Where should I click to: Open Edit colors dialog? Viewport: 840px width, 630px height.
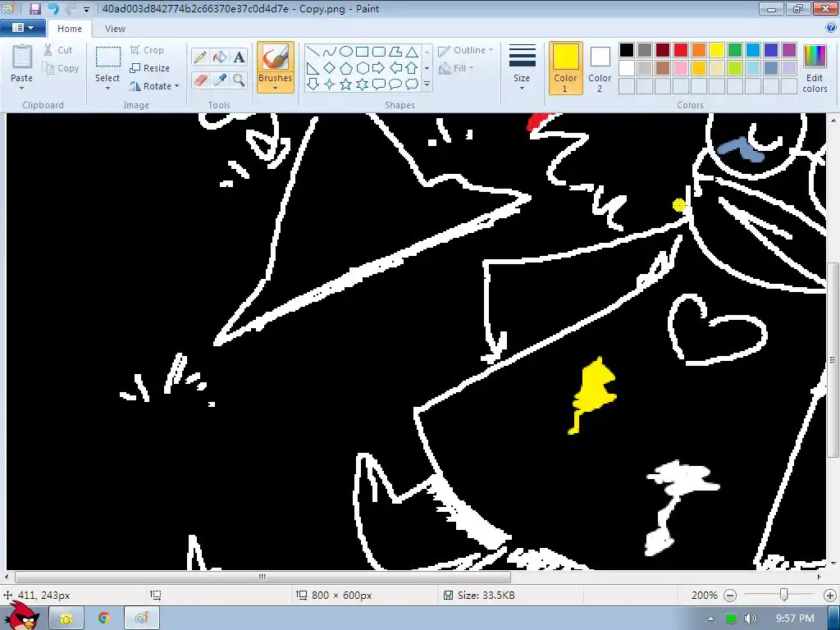[815, 69]
